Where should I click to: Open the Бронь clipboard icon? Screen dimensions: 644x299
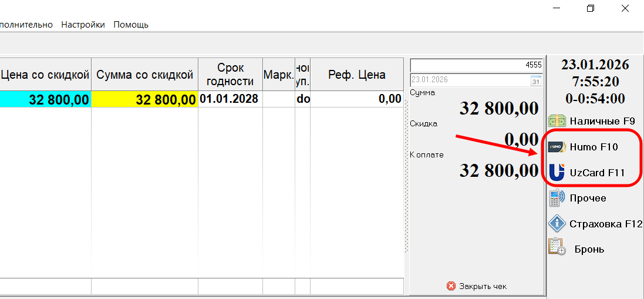(x=557, y=247)
